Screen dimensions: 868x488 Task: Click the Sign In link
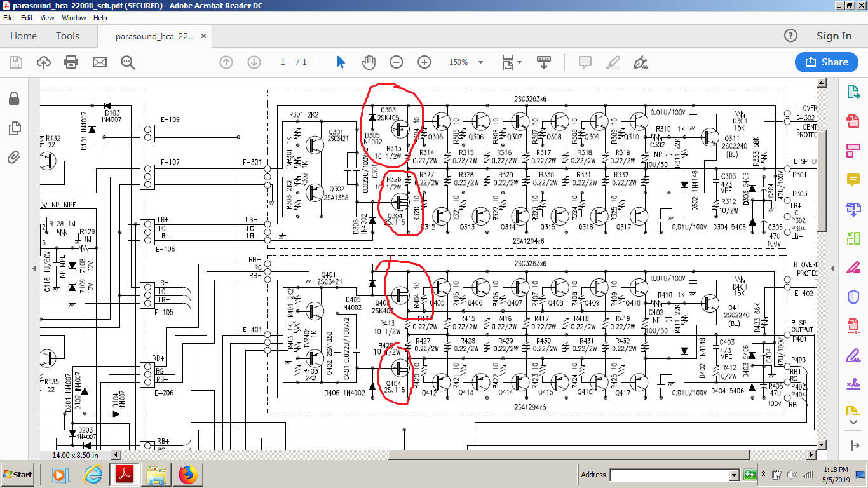pos(834,36)
